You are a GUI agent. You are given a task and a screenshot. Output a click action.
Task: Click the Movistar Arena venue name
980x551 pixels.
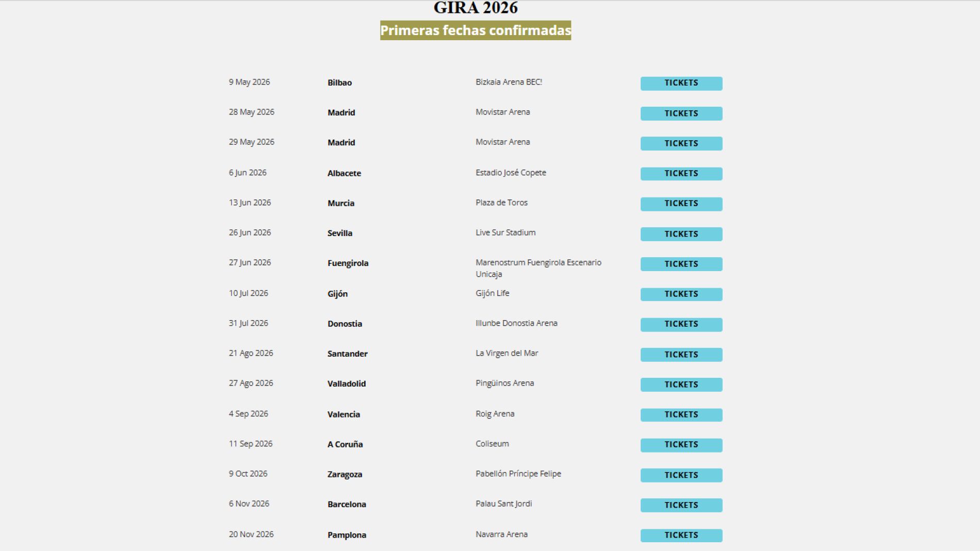tap(502, 112)
